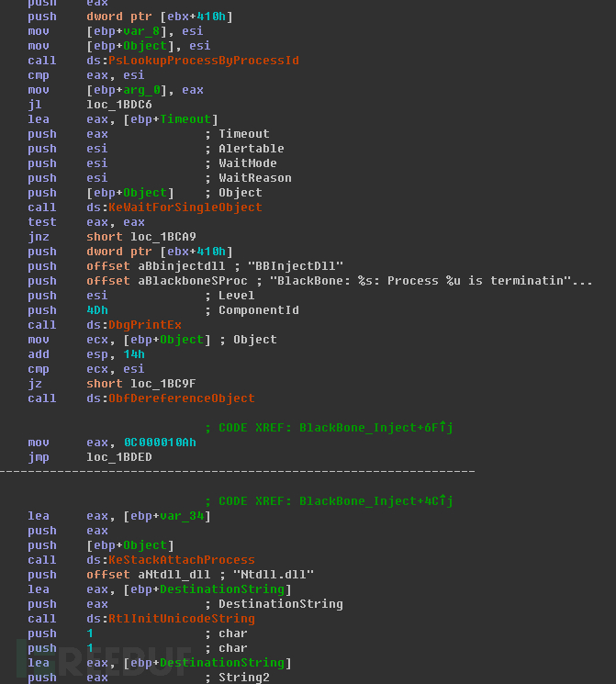Click the DbgPrintEx function name
The image size is (616, 684).
point(145,325)
